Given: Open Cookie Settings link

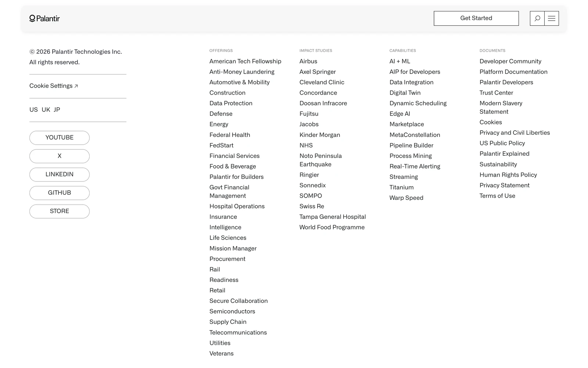Looking at the screenshot, I should (x=54, y=86).
